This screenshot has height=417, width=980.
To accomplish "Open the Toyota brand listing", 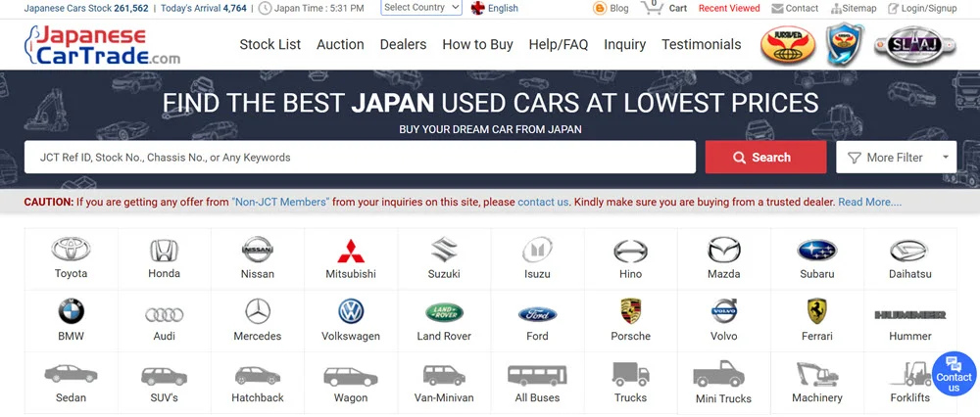I will pyautogui.click(x=71, y=250).
